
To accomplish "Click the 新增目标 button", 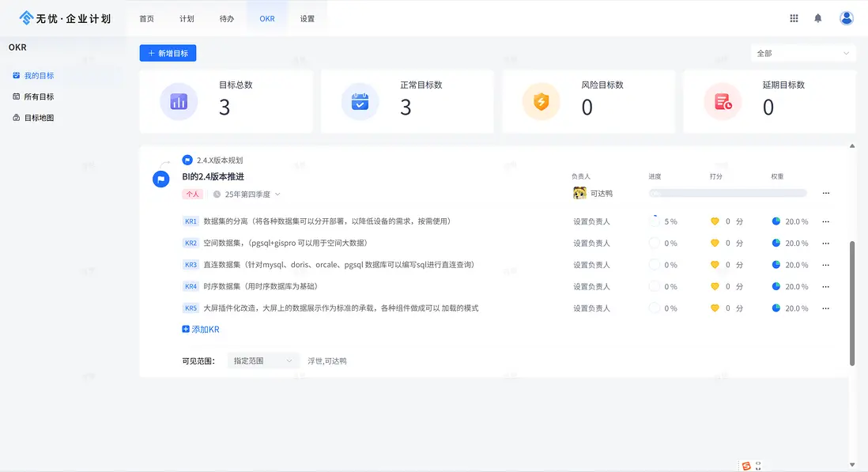I will [168, 53].
